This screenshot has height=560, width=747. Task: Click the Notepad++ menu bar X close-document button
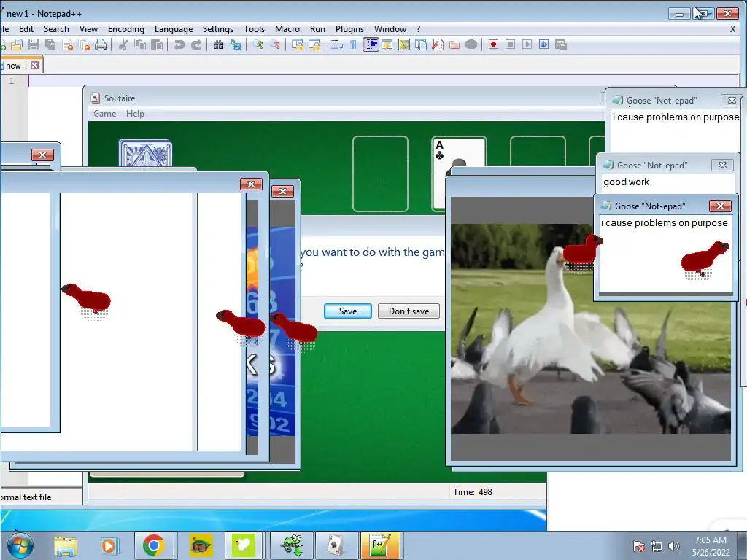coord(732,29)
